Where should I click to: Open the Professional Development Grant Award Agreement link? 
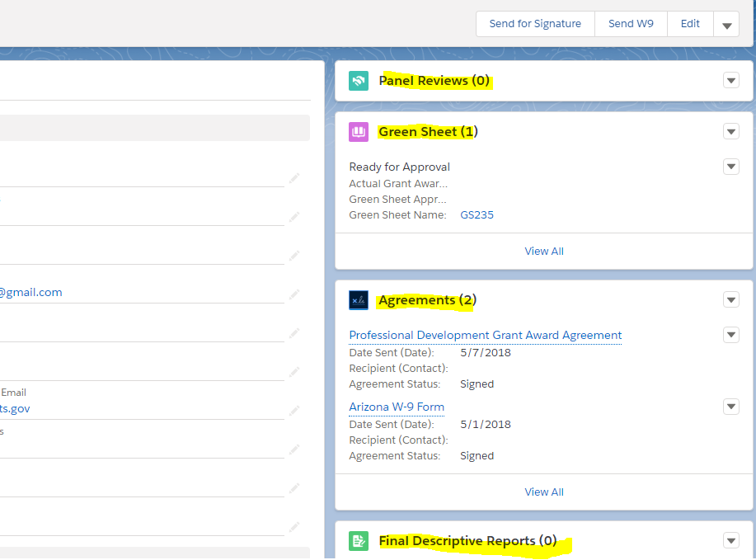pos(485,335)
